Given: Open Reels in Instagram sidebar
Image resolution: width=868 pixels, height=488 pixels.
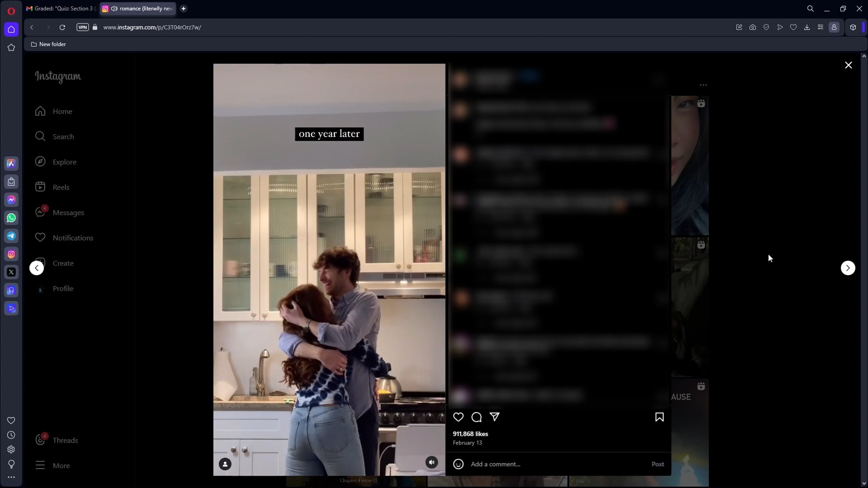Looking at the screenshot, I should click(61, 187).
